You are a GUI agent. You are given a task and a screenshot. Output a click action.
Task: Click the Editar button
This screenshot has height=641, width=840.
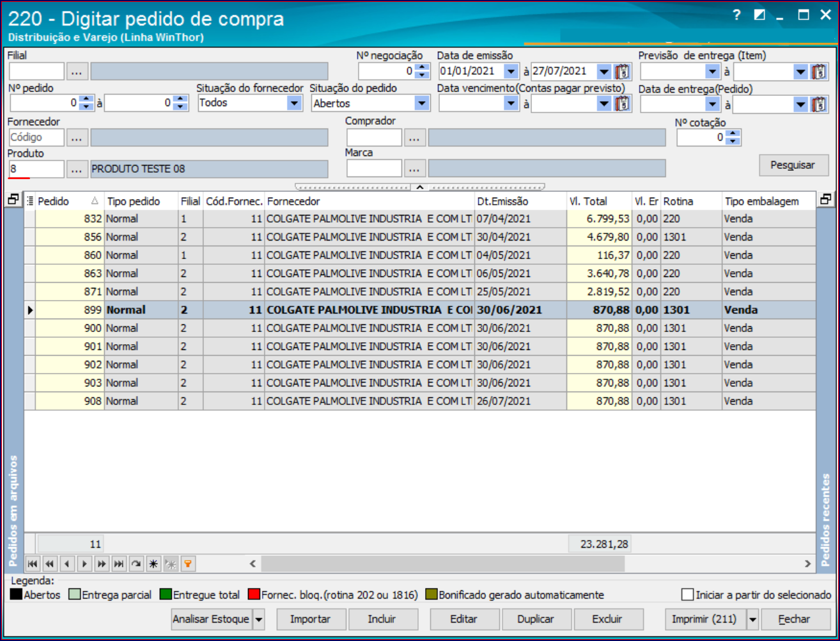(x=463, y=619)
